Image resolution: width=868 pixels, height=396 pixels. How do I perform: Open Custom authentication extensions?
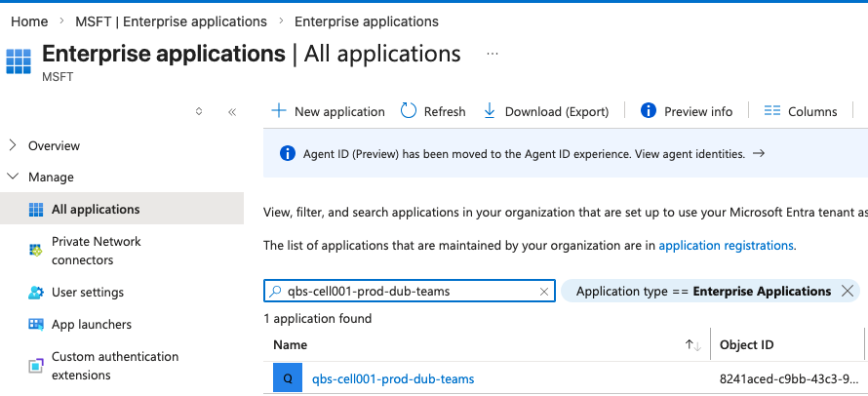(x=115, y=366)
